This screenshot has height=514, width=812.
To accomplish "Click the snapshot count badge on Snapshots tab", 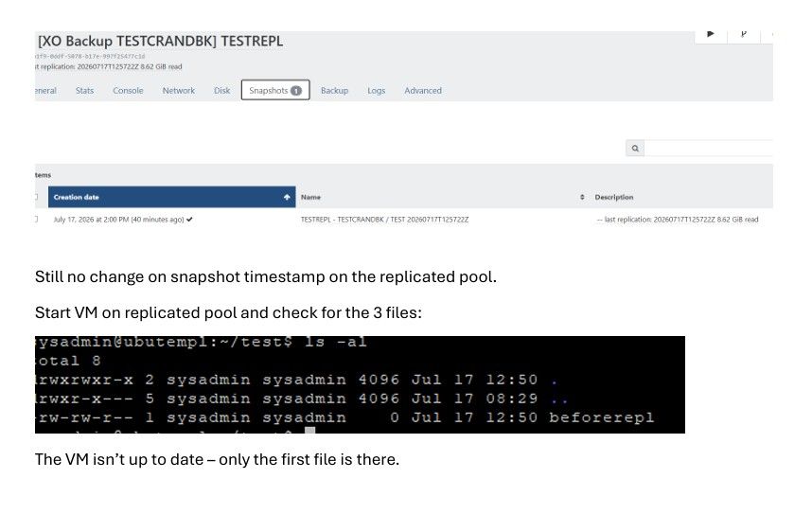I will point(295,91).
